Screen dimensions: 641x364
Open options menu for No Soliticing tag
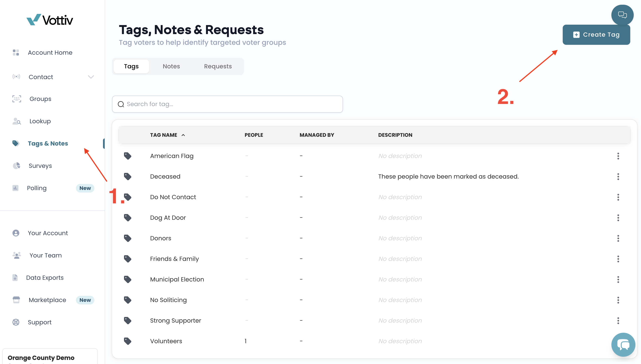tap(618, 300)
